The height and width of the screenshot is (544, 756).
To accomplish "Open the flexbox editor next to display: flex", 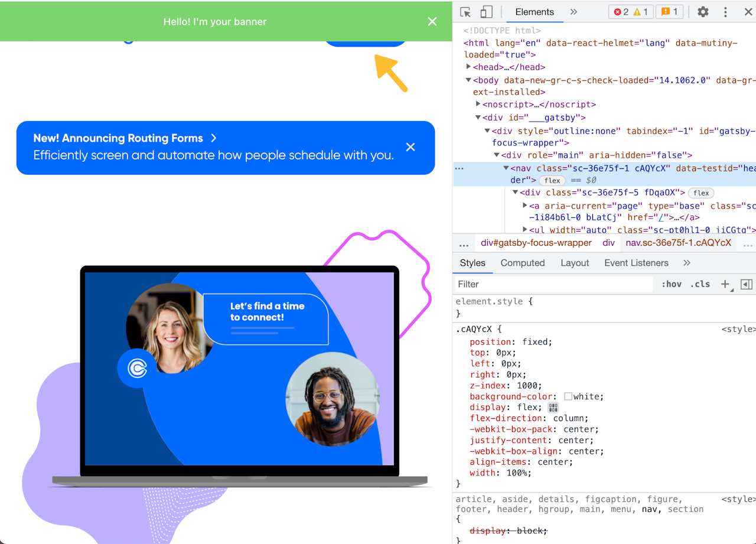I will tap(553, 407).
